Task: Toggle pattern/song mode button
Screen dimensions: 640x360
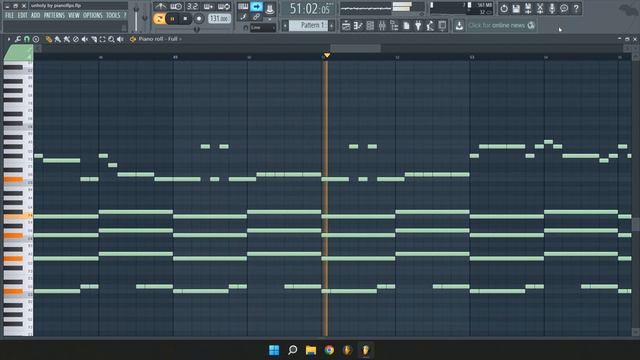Action: pyautogui.click(x=160, y=19)
